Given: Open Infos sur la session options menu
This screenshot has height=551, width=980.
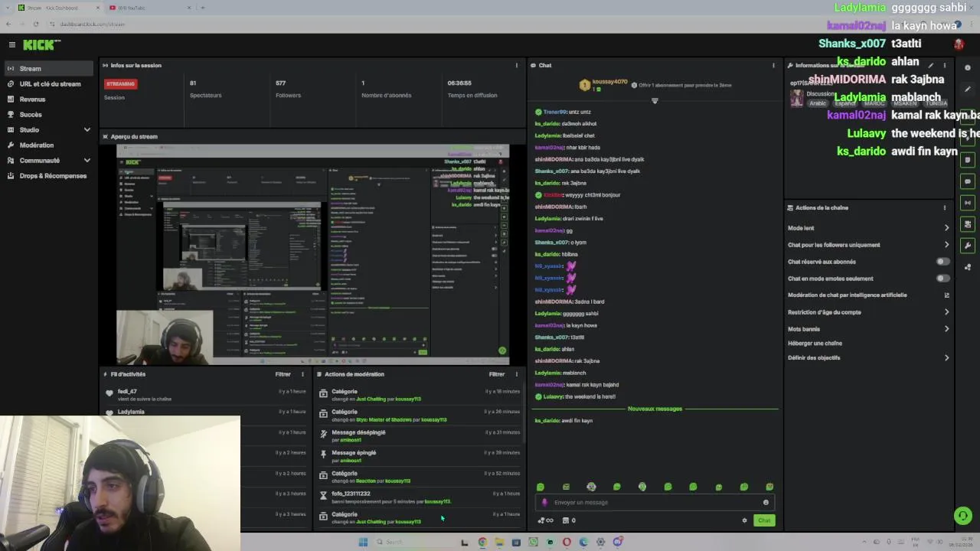Looking at the screenshot, I should tap(516, 65).
